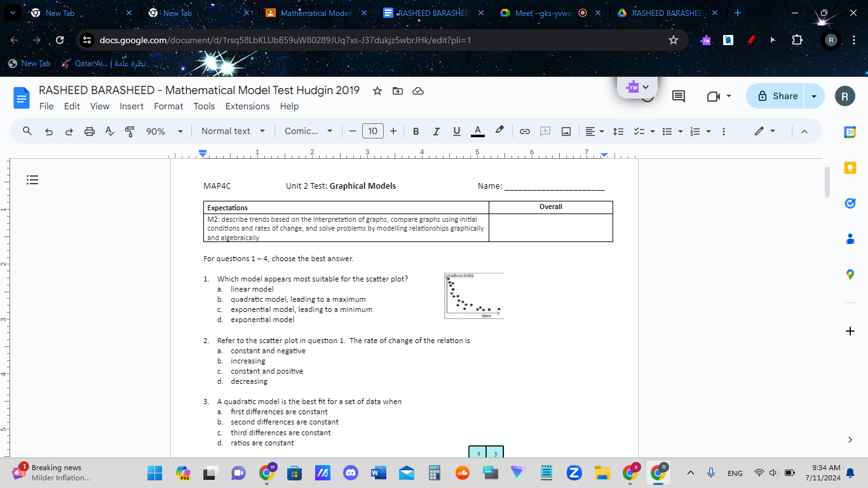The width and height of the screenshot is (868, 488).
Task: Insert a link using the toolbar icon
Action: [525, 131]
